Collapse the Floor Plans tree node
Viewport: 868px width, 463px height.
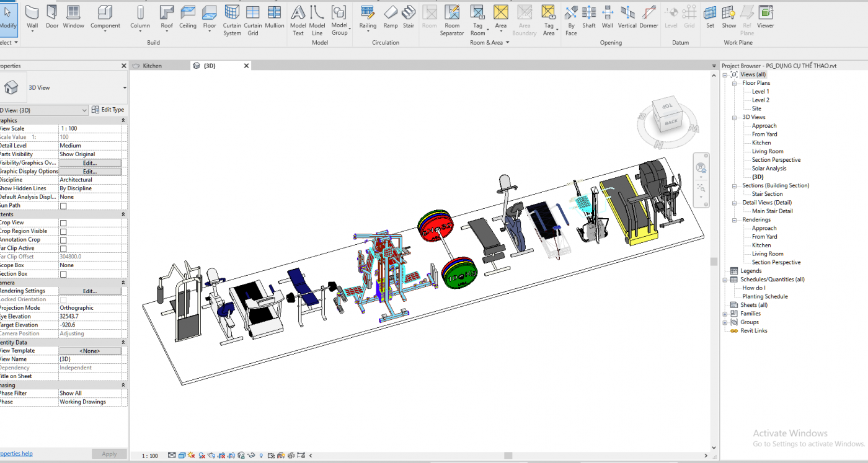pyautogui.click(x=734, y=83)
